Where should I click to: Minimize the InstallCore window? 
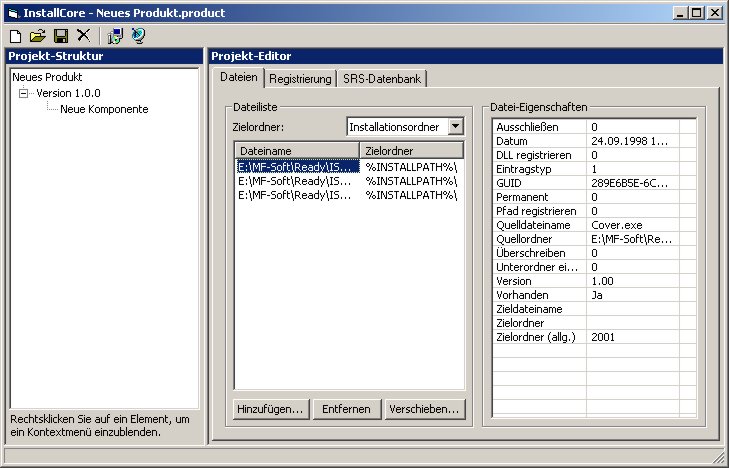click(x=681, y=13)
